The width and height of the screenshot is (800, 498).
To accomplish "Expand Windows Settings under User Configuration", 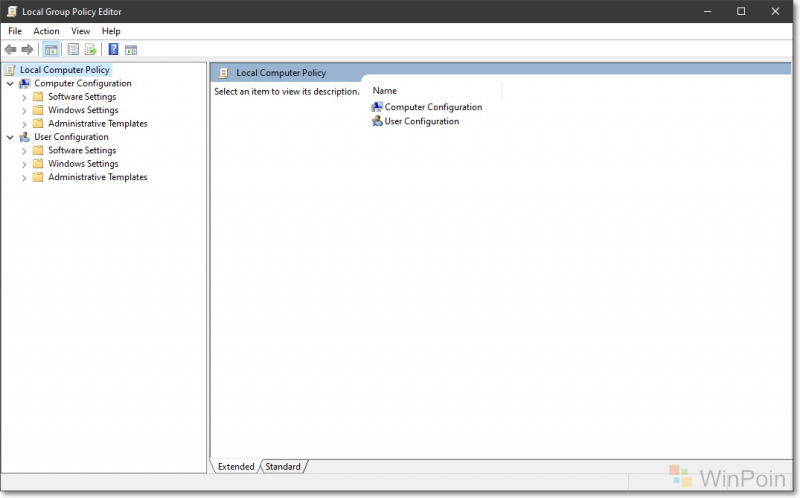I will pyautogui.click(x=24, y=164).
